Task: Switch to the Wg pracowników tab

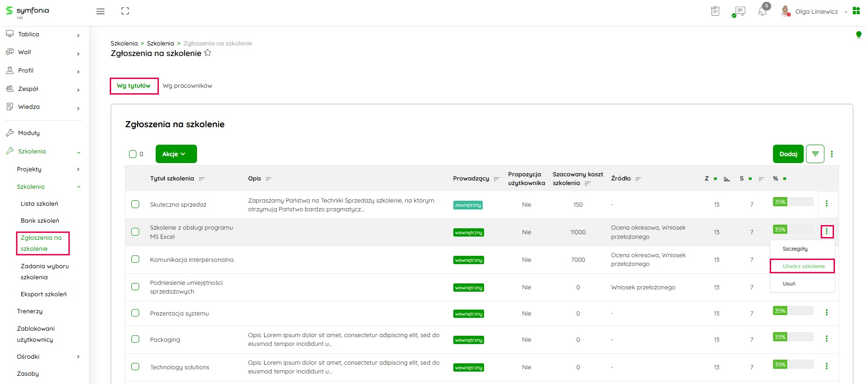Action: 187,86
